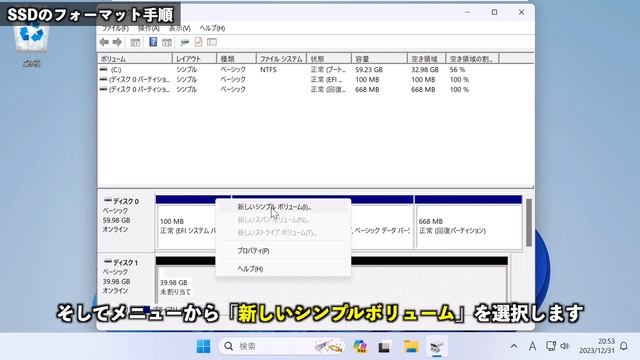640x360 pixels.
Task: Toggle console tree toolbar icon after the arrows
Action: (x=135, y=42)
